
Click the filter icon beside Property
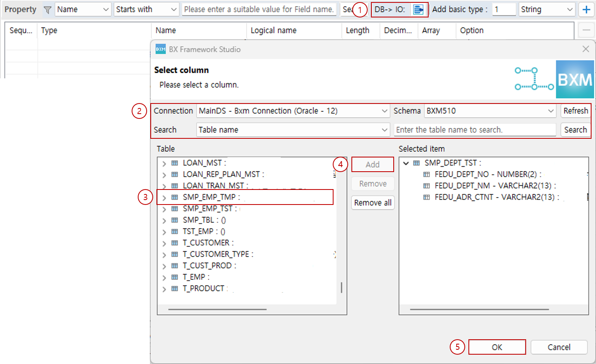(47, 9)
